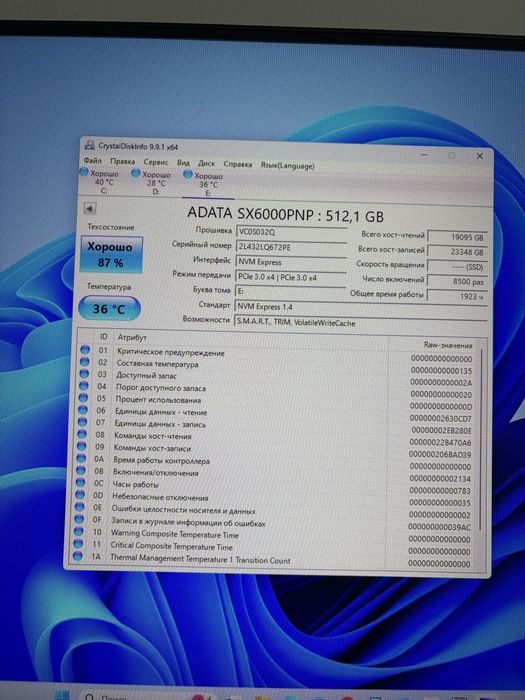Open the Язык(Language) menu

coord(287,166)
